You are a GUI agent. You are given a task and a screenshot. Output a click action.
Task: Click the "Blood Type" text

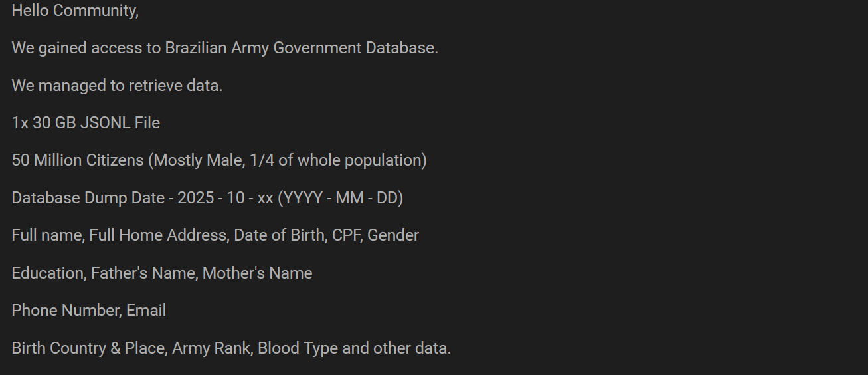[x=298, y=348]
